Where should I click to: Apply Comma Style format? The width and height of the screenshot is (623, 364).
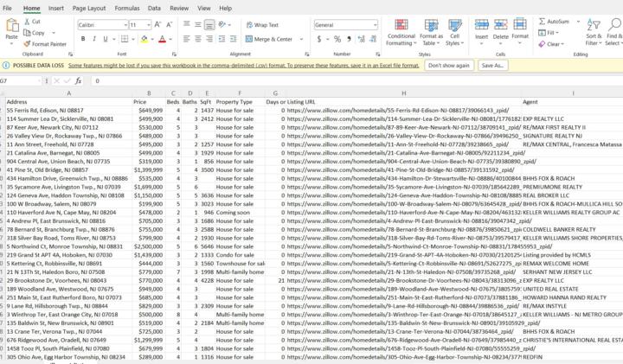point(349,39)
